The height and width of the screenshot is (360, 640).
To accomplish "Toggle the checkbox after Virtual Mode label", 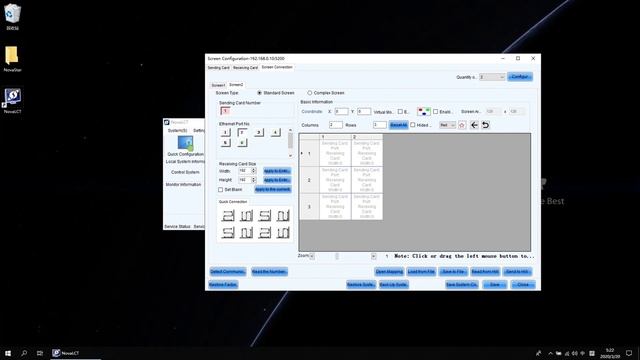I will [x=400, y=111].
